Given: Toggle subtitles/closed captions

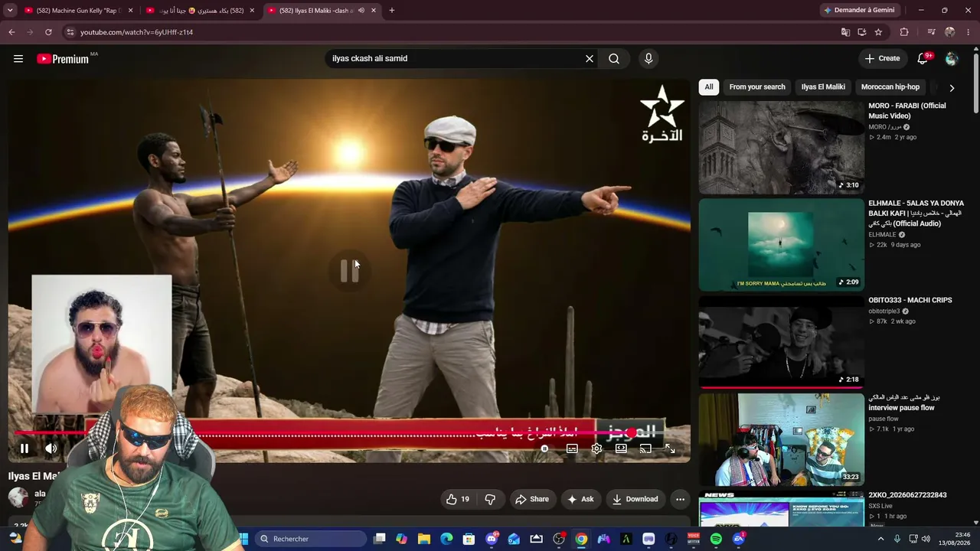Looking at the screenshot, I should tap(572, 449).
